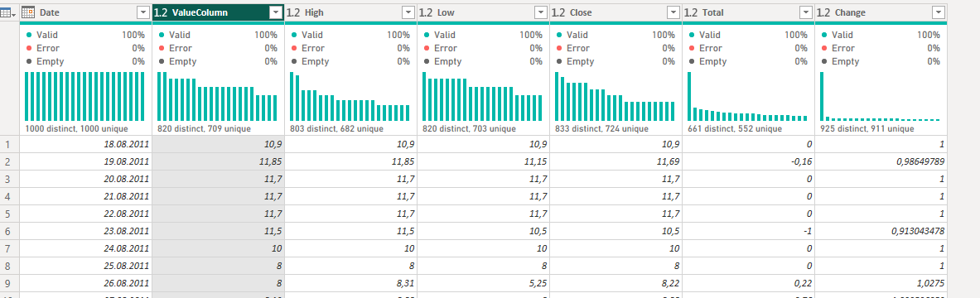Open the ValueColumn filter dropdown arrow

tap(275, 12)
